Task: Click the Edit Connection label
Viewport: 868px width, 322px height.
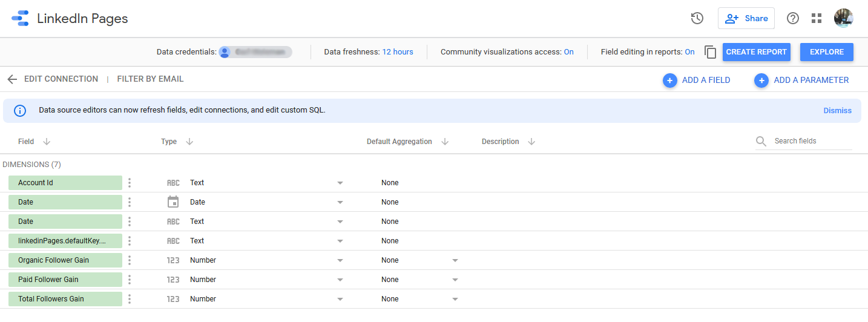Action: click(61, 79)
